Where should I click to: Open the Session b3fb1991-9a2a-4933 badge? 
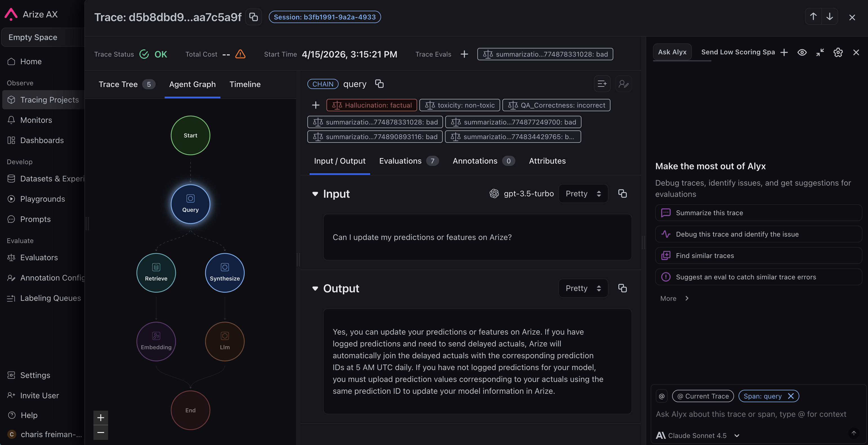tap(325, 17)
